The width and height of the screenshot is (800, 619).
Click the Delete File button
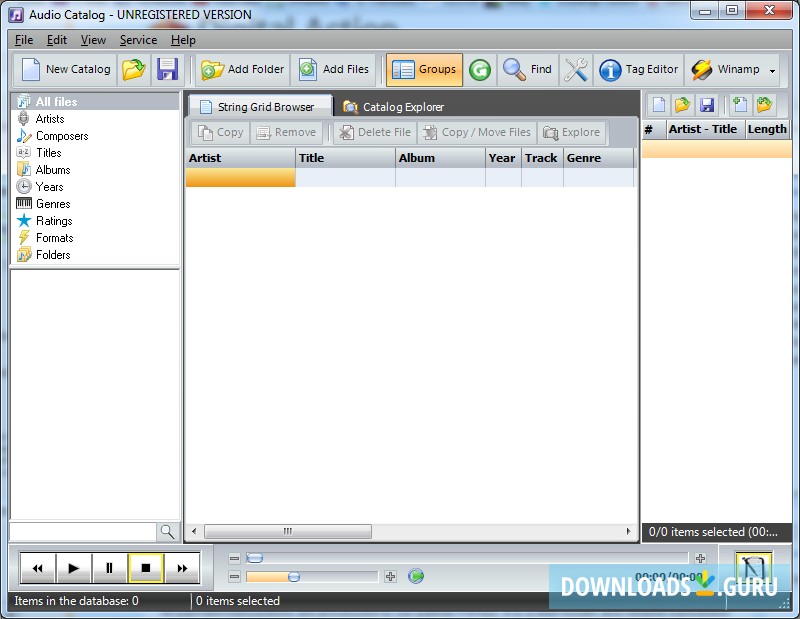(375, 133)
